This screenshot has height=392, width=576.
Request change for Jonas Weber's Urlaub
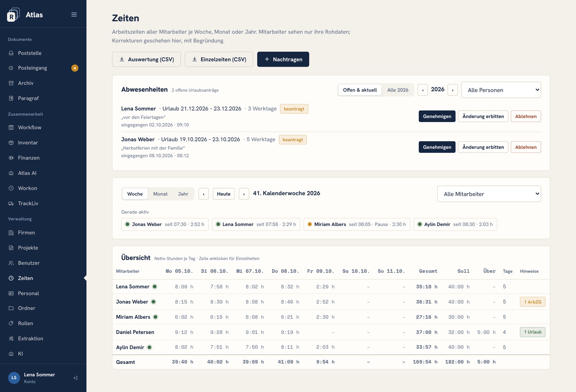tap(483, 147)
